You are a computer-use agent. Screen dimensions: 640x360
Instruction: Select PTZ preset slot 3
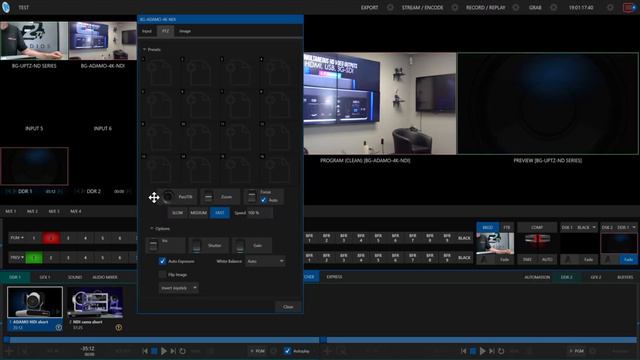pos(238,72)
